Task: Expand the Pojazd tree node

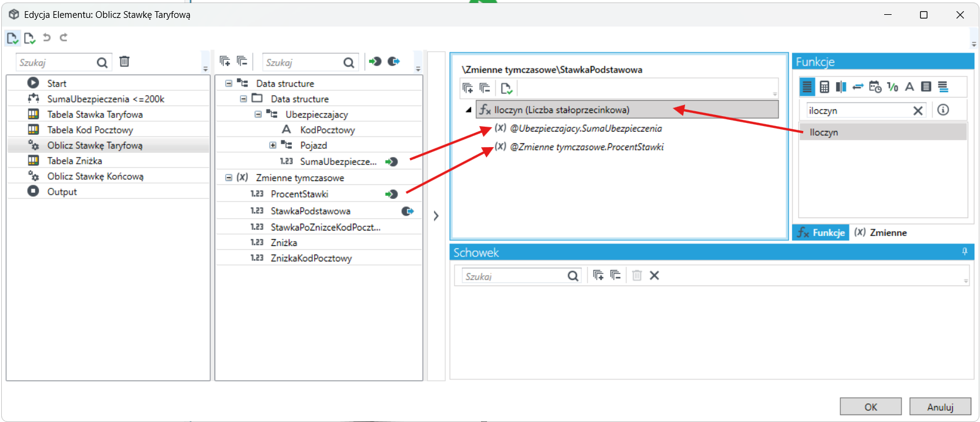Action: click(x=273, y=145)
